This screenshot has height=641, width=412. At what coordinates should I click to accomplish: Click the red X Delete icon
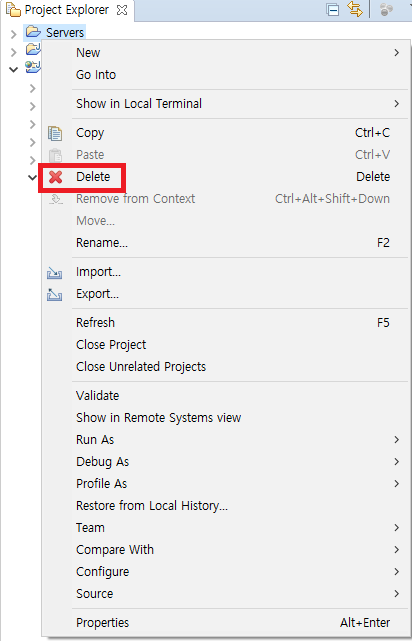click(x=55, y=177)
